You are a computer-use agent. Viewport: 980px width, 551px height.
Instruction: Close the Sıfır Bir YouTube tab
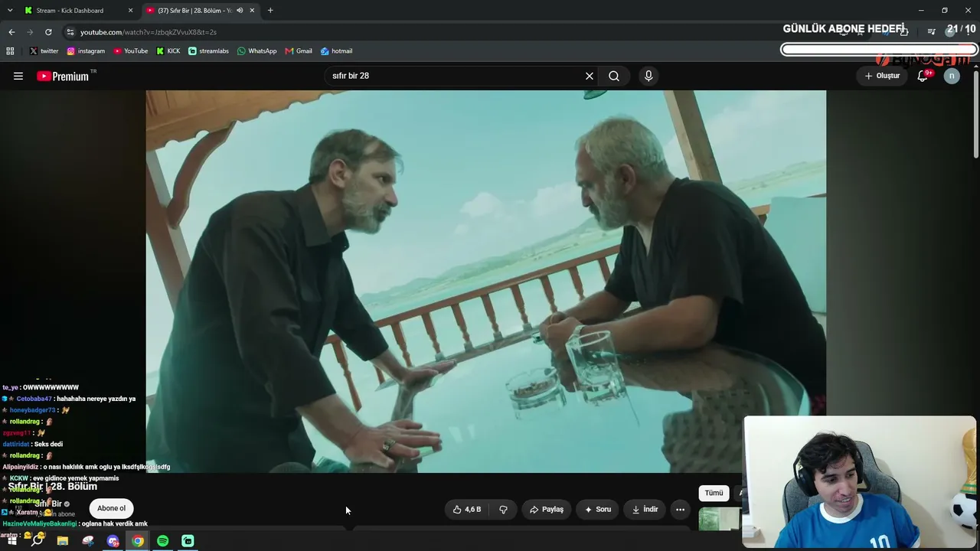[x=252, y=11]
